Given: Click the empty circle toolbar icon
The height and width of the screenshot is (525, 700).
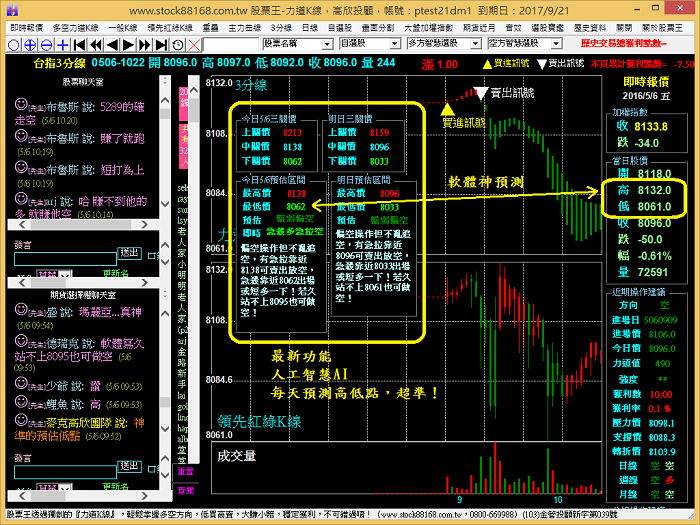Looking at the screenshot, I should 14,45.
